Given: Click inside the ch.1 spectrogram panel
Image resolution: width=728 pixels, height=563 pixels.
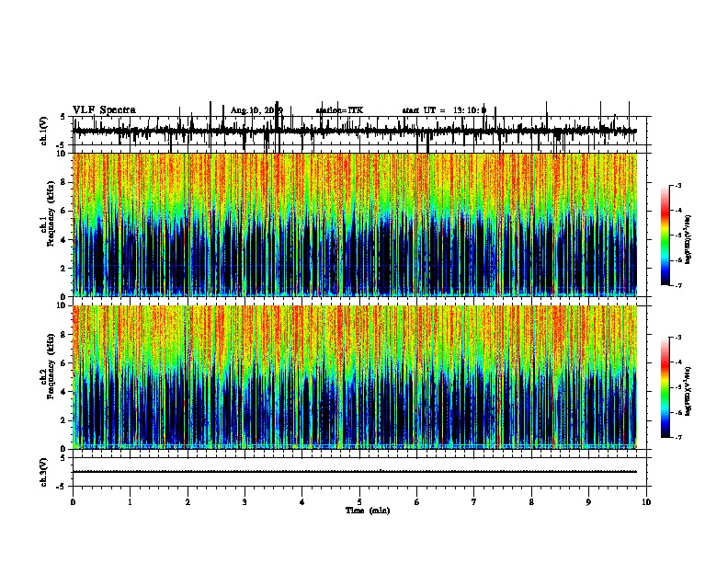Looking at the screenshot, I should (x=355, y=224).
